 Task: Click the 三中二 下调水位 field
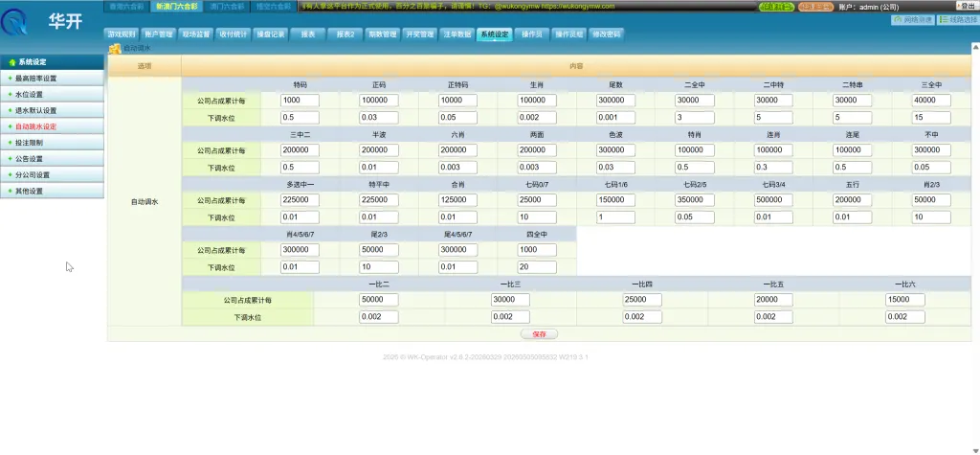coord(300,167)
